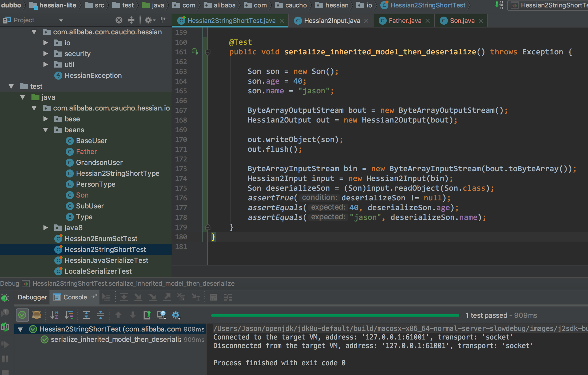
Task: Open the Debugger tab
Action: tap(32, 297)
